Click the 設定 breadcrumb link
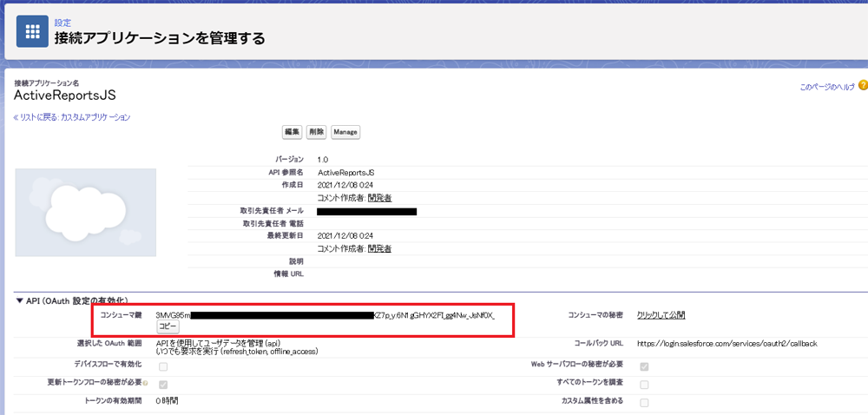The image size is (868, 415). pos(62,23)
